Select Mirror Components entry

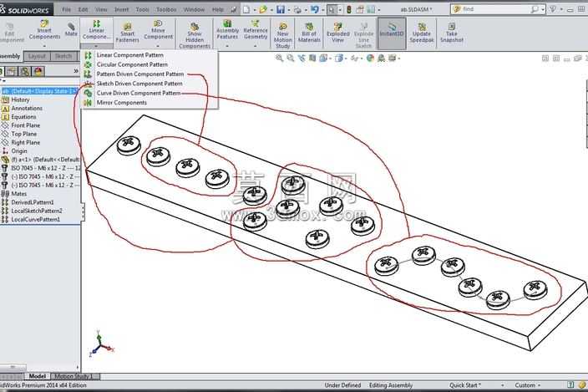click(x=121, y=103)
